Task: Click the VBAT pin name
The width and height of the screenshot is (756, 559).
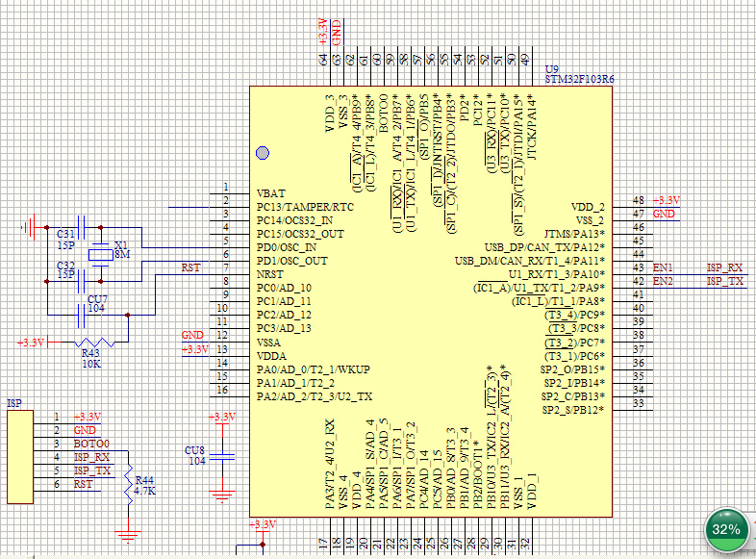Action: coord(271,193)
